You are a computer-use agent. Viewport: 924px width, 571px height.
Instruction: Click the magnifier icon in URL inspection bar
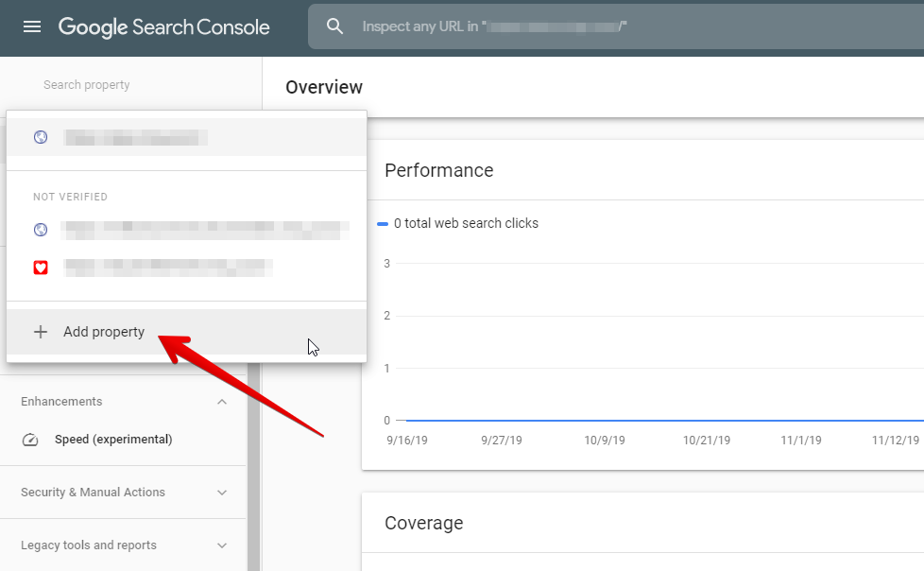click(x=334, y=26)
